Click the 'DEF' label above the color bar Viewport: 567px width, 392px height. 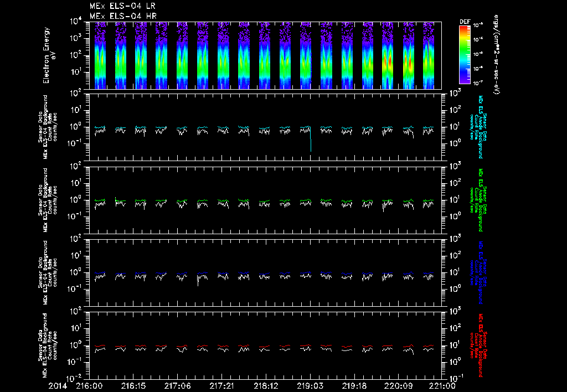pyautogui.click(x=465, y=22)
